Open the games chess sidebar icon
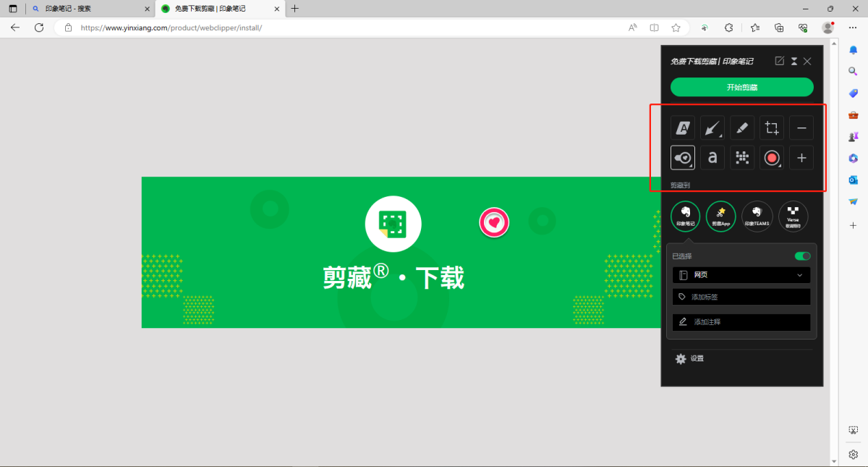Viewport: 868px width, 467px height. [853, 136]
